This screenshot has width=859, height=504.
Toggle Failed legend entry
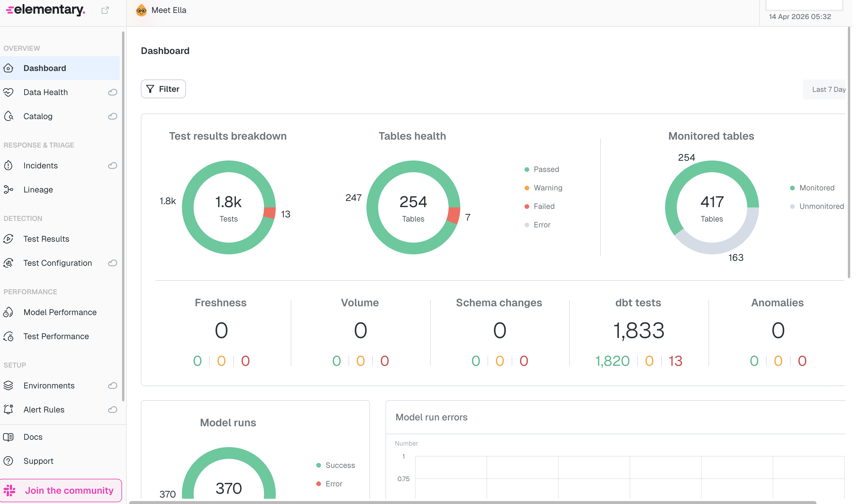click(540, 206)
